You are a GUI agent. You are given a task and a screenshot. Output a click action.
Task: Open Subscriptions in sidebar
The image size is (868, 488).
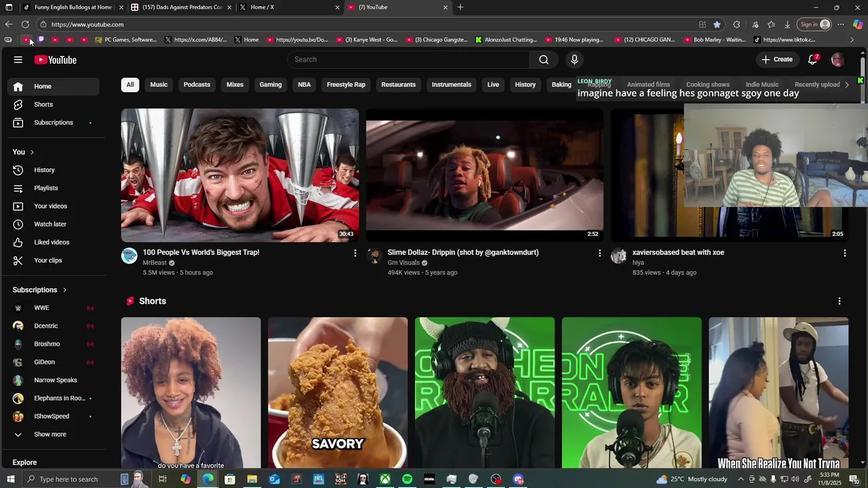pos(53,123)
